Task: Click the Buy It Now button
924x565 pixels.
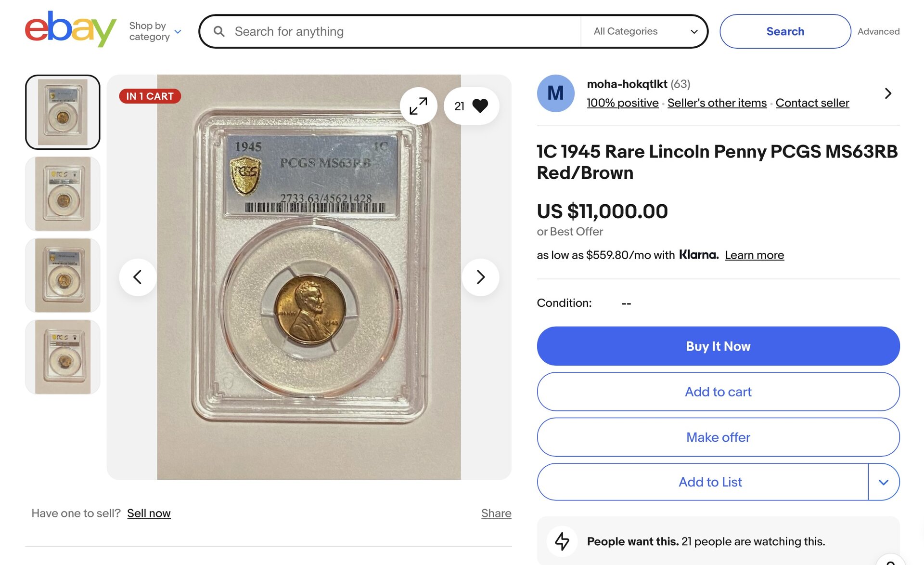Action: point(718,346)
